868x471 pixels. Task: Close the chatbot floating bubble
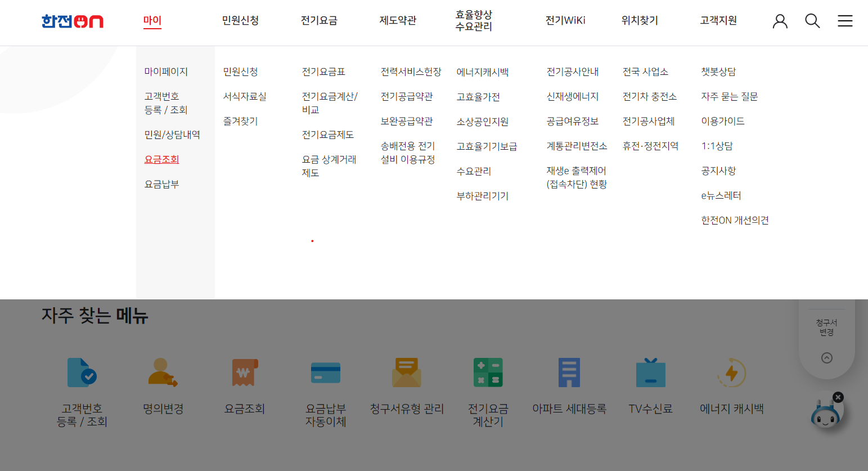click(838, 397)
